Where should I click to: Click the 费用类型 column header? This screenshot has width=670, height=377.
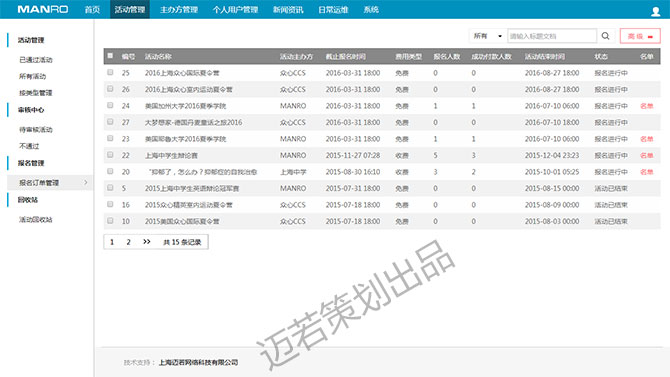click(408, 56)
